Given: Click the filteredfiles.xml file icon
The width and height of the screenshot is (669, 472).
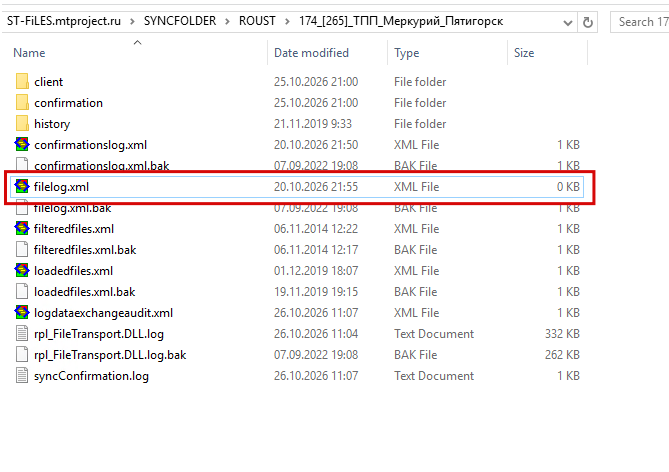Looking at the screenshot, I should pos(22,228).
